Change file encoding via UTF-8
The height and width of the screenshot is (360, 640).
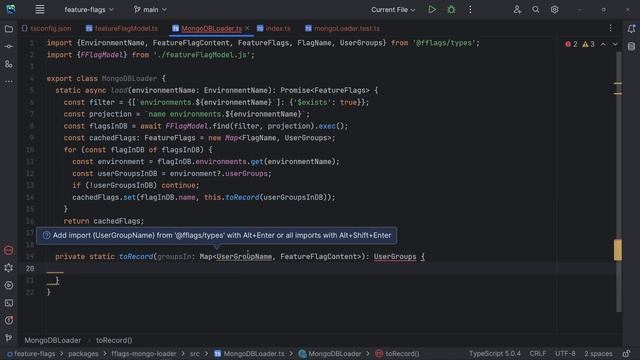coord(565,353)
